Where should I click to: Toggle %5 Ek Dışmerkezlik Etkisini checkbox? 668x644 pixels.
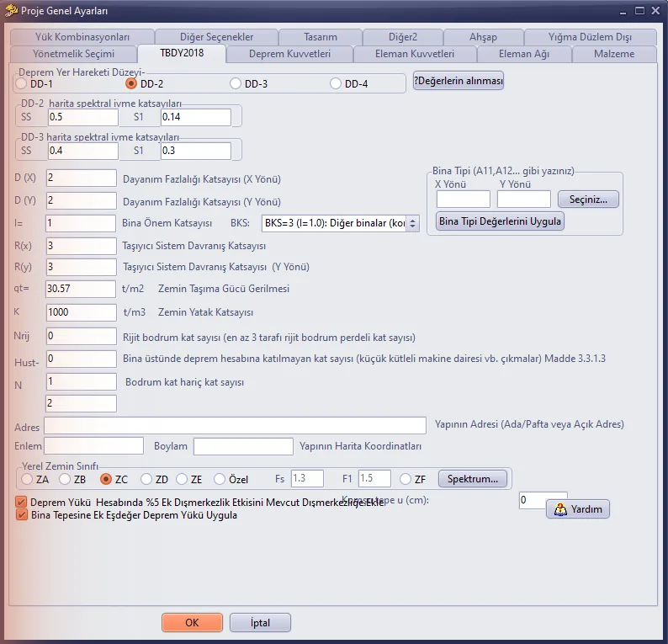click(x=21, y=502)
